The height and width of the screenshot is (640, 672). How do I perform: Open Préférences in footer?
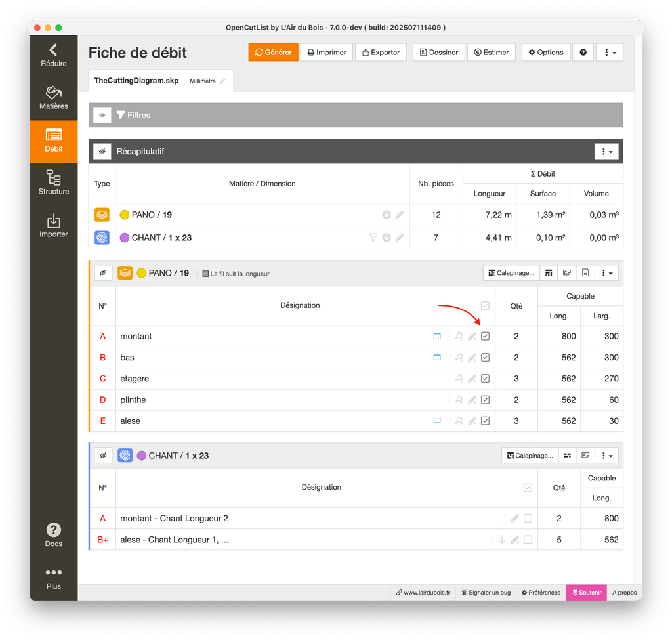point(541,593)
